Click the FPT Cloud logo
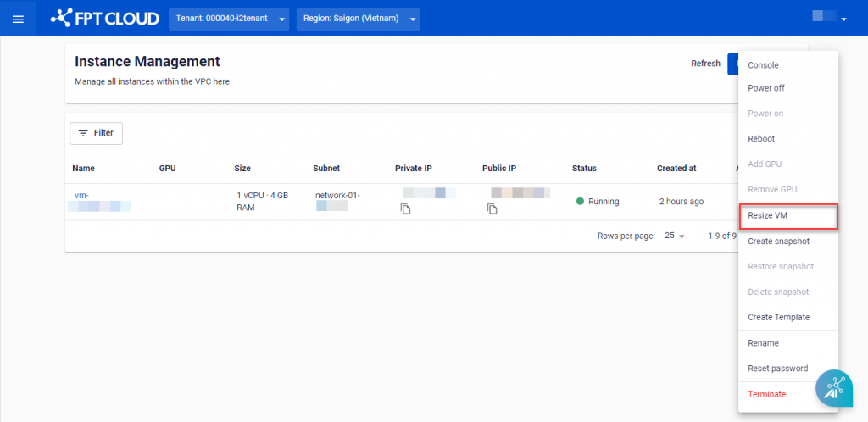The image size is (868, 422). 104,18
